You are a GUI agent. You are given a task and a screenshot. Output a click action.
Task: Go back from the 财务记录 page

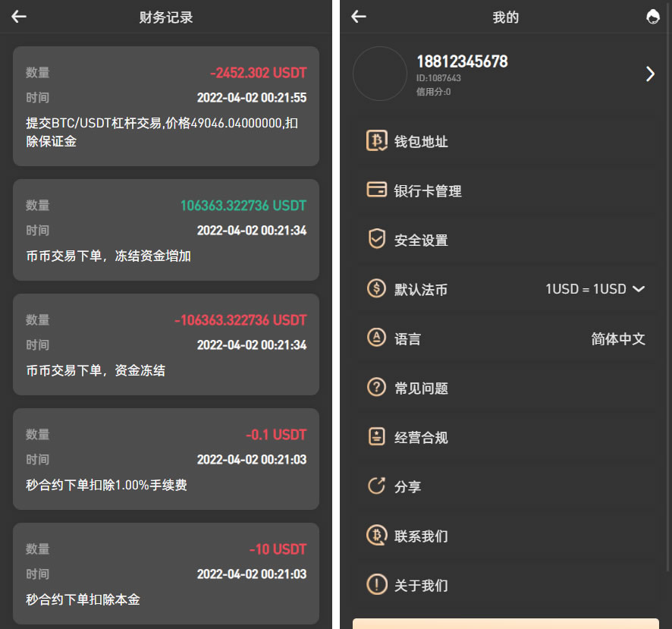tap(18, 16)
